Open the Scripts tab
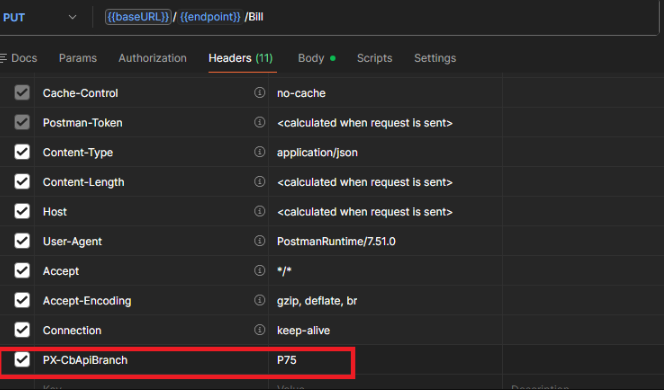 [x=375, y=58]
